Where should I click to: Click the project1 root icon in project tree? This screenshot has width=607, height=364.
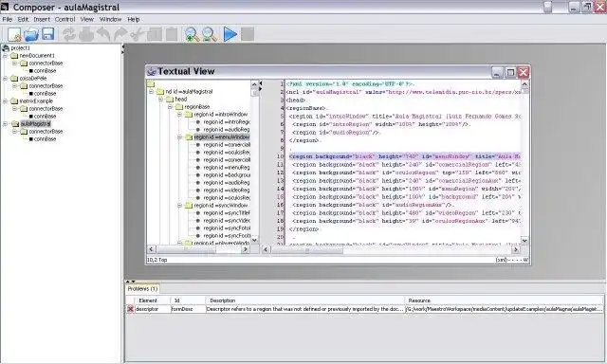[x=6, y=48]
